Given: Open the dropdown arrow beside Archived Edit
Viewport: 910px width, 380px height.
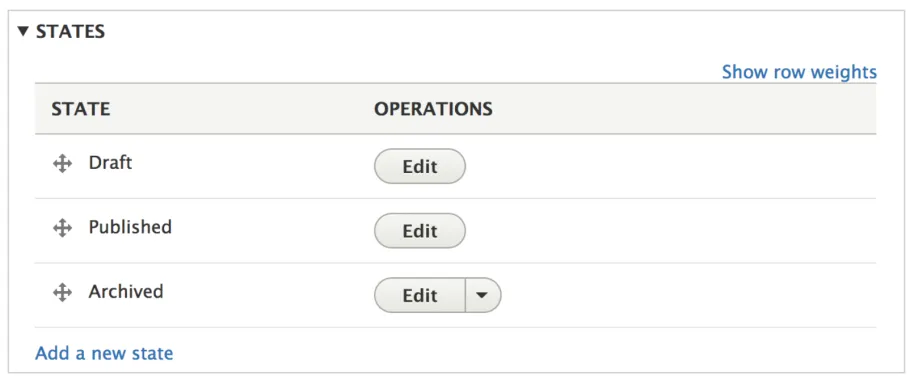Looking at the screenshot, I should coord(483,295).
